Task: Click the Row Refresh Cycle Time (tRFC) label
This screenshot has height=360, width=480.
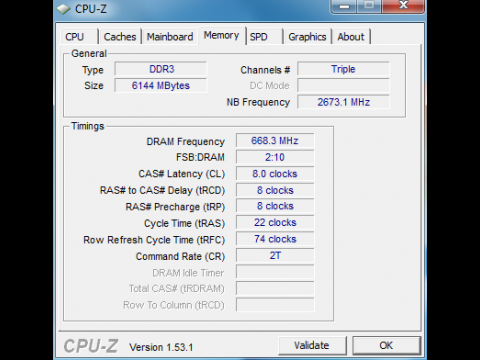Action: click(154, 240)
